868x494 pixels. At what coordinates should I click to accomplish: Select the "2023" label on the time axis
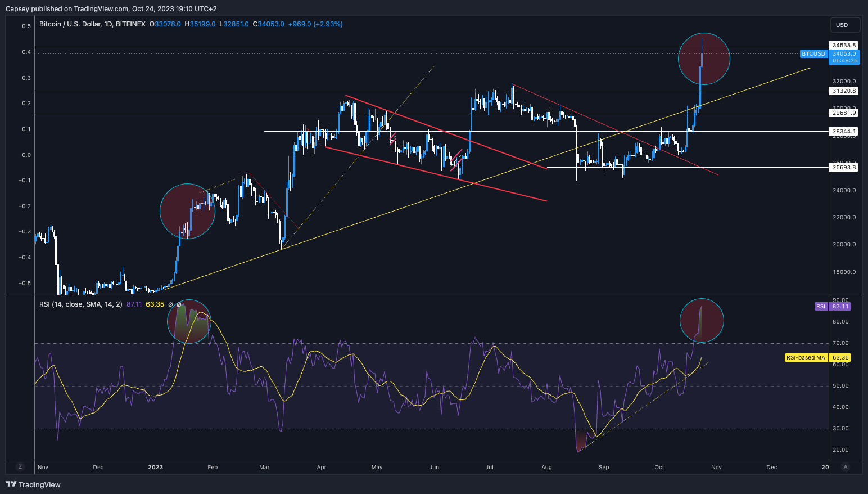pyautogui.click(x=155, y=467)
